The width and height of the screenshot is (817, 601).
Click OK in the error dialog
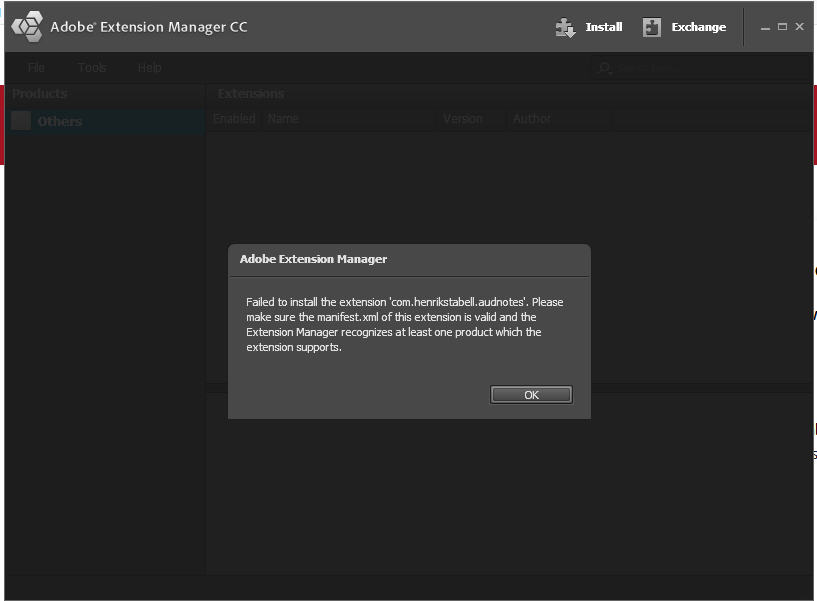531,395
